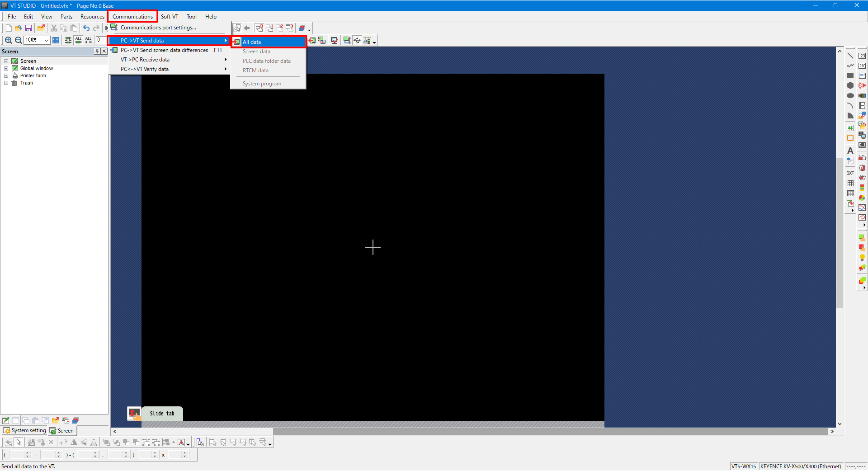Open the Soft-VT menu
The image size is (868, 471).
pyautogui.click(x=170, y=17)
